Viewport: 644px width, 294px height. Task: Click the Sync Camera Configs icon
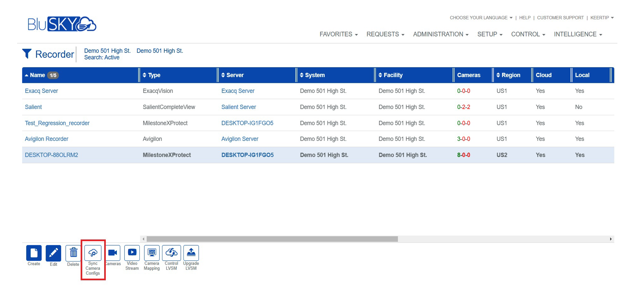[93, 253]
